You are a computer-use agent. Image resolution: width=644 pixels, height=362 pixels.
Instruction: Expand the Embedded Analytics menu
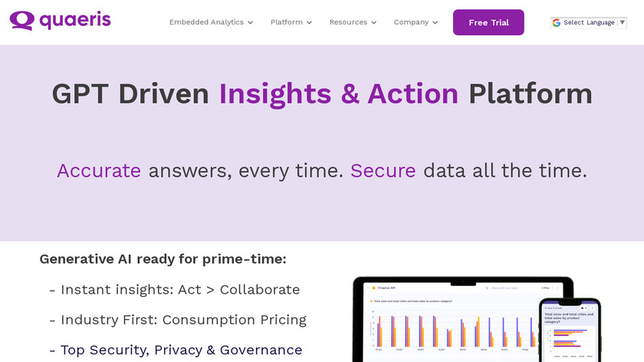tap(206, 22)
